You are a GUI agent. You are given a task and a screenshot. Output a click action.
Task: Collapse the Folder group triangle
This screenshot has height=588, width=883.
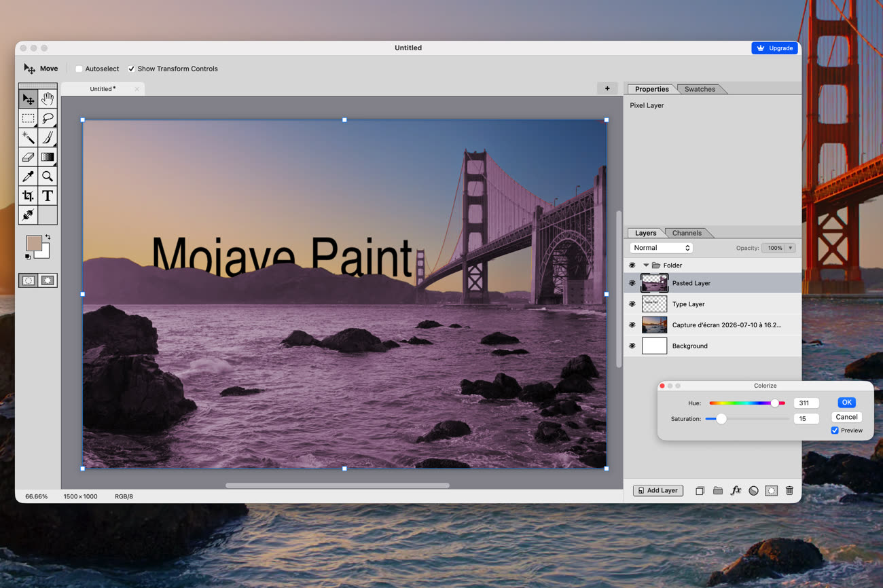[x=646, y=265]
